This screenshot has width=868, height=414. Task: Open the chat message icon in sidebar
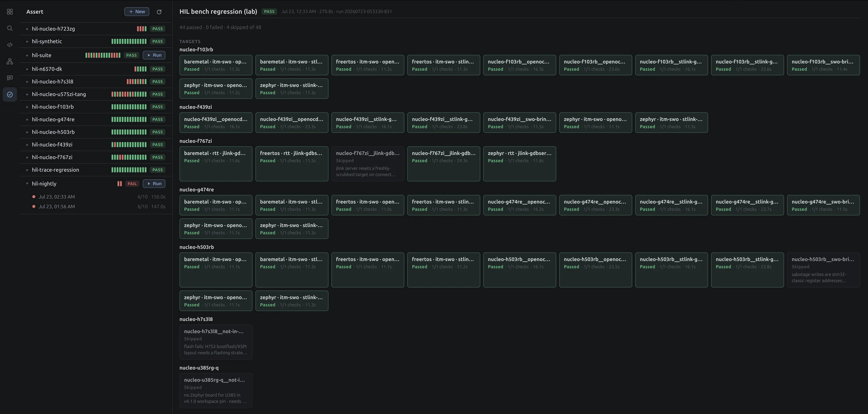coord(10,78)
